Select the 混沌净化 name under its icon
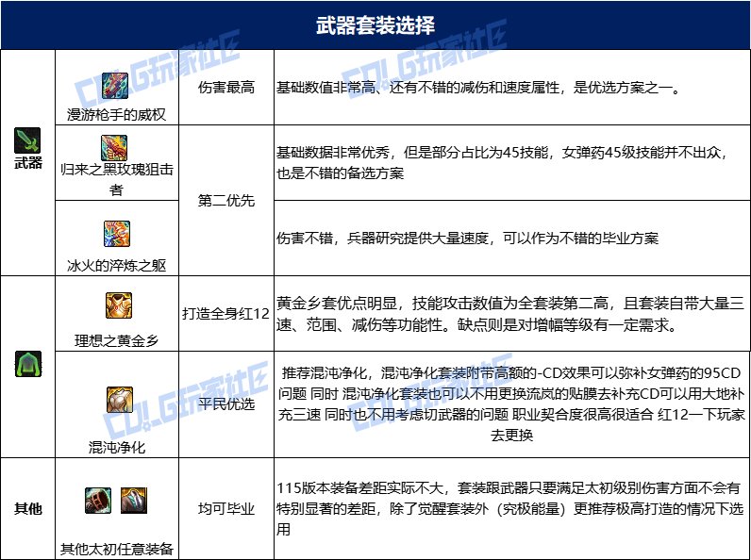This screenshot has width=751, height=560. pos(116,447)
